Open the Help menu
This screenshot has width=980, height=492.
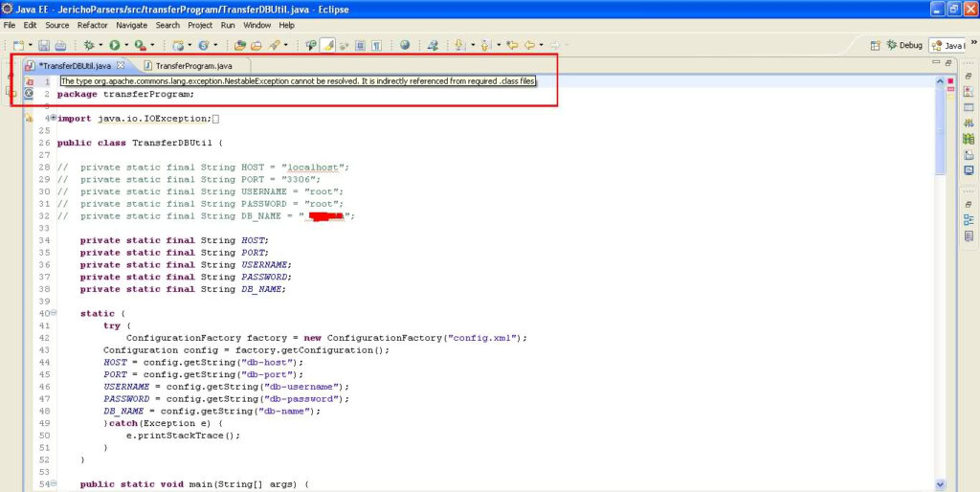pos(287,25)
